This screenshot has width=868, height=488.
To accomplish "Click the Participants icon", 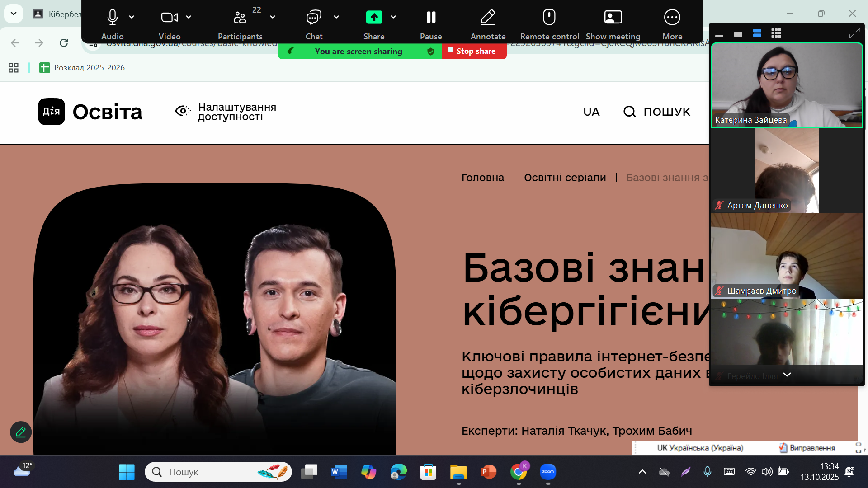I will point(240,18).
